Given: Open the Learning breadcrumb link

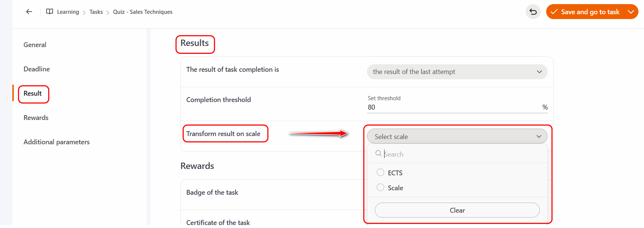Looking at the screenshot, I should (x=68, y=12).
